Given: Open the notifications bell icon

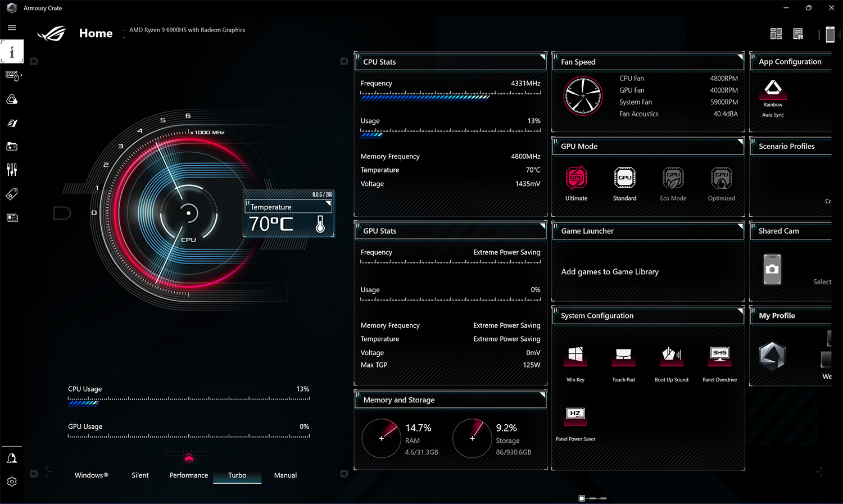Looking at the screenshot, I should point(12,458).
